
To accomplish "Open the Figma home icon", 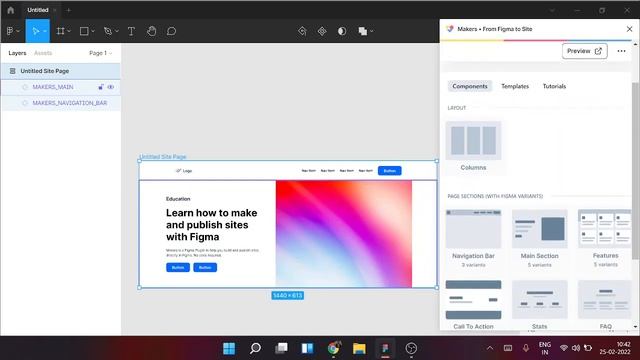I will 11,10.
